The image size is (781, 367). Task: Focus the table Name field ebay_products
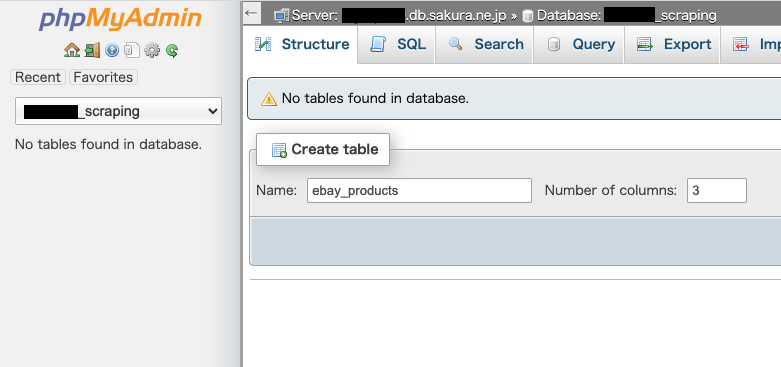pyautogui.click(x=419, y=191)
